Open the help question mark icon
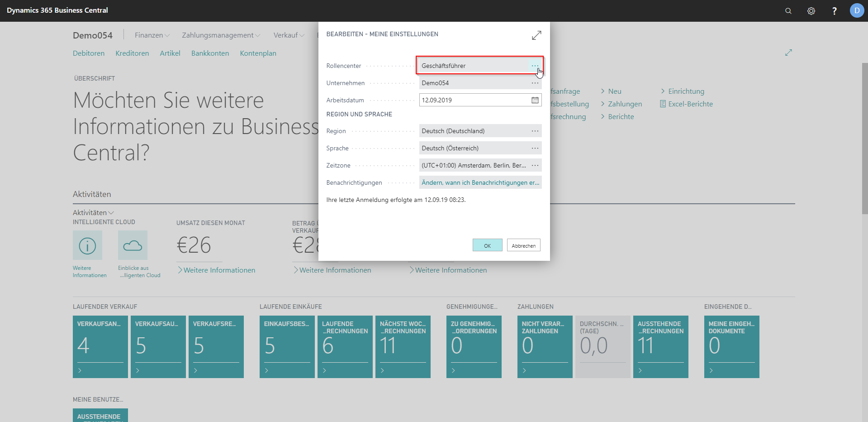868x422 pixels. point(834,11)
